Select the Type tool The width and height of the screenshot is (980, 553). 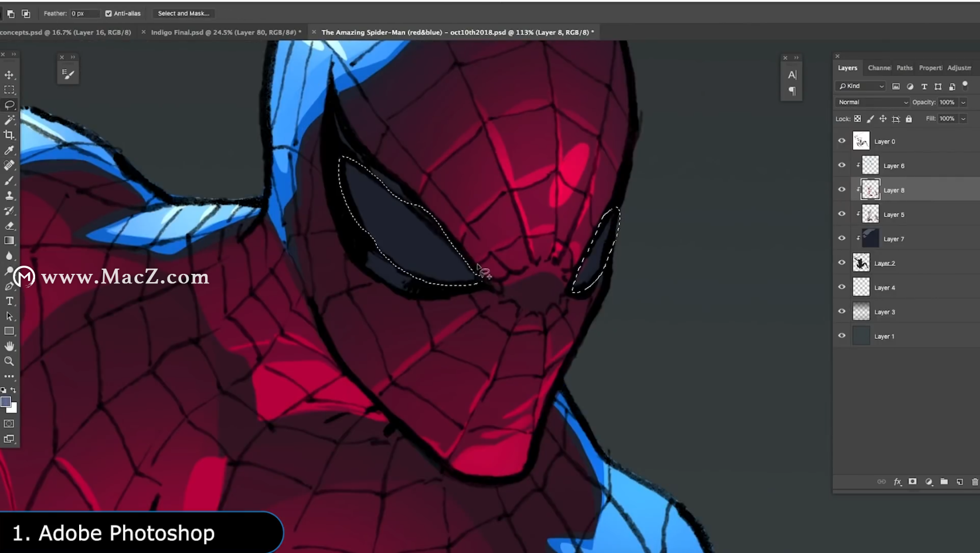(x=9, y=301)
